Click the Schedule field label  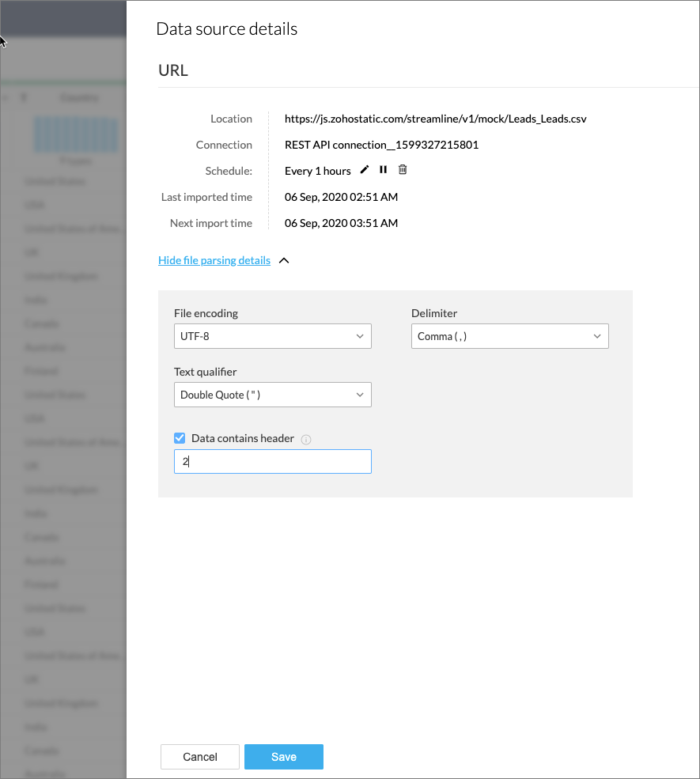229,171
